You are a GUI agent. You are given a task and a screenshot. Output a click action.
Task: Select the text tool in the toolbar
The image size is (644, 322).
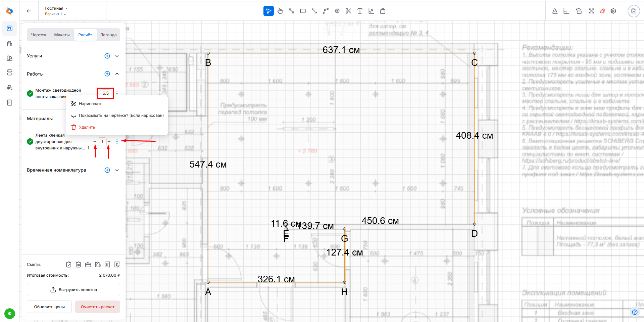360,11
